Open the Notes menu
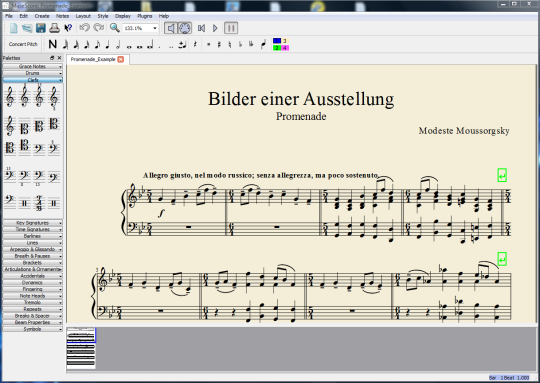Screen dimensions: 540x383 point(62,16)
